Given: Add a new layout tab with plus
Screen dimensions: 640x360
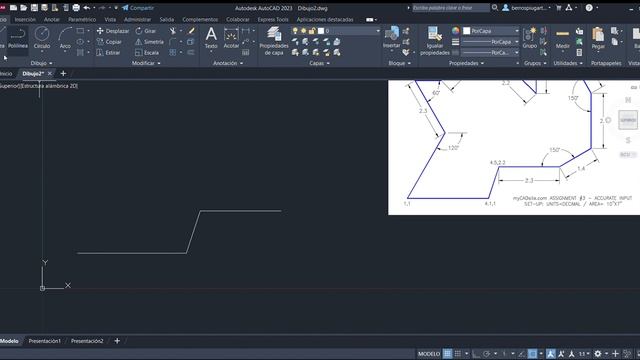Looking at the screenshot, I should tap(117, 341).
